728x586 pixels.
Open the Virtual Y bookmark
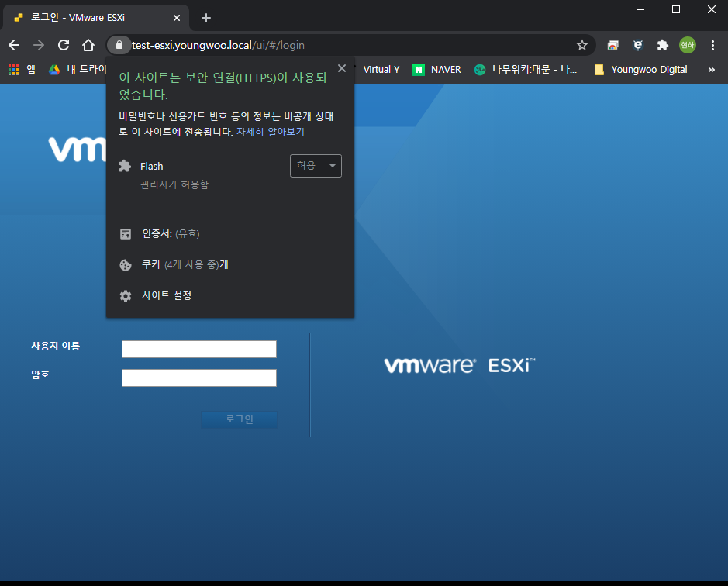click(x=381, y=70)
